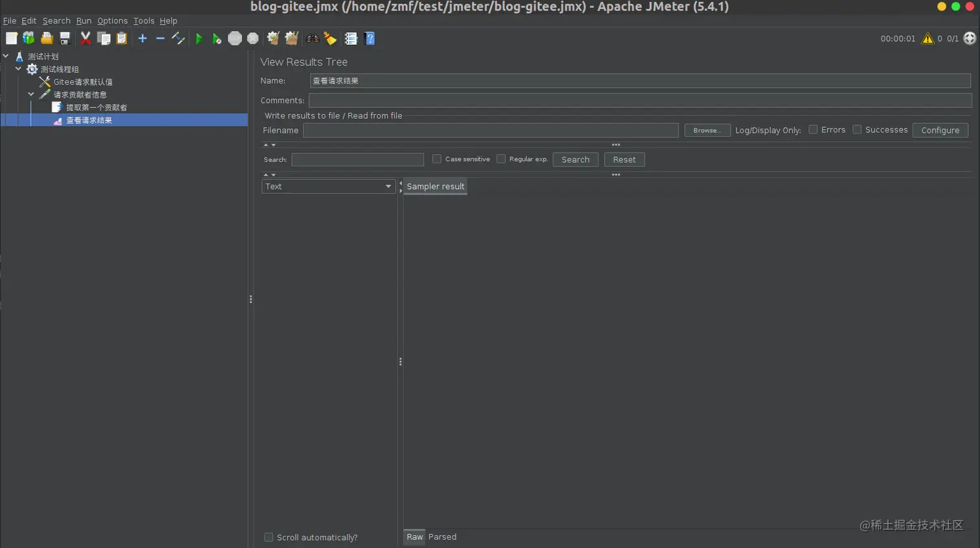Click the Toggle enable/disable icon

[x=178, y=38]
